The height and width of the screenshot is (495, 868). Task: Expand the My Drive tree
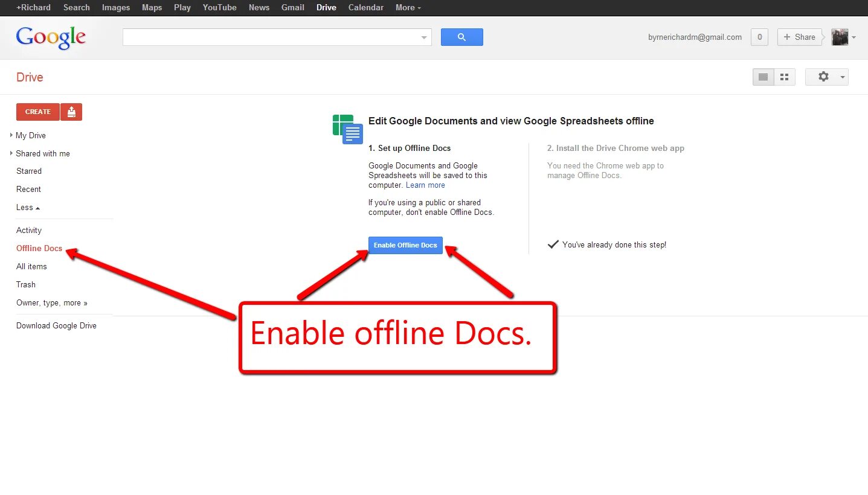[x=11, y=135]
